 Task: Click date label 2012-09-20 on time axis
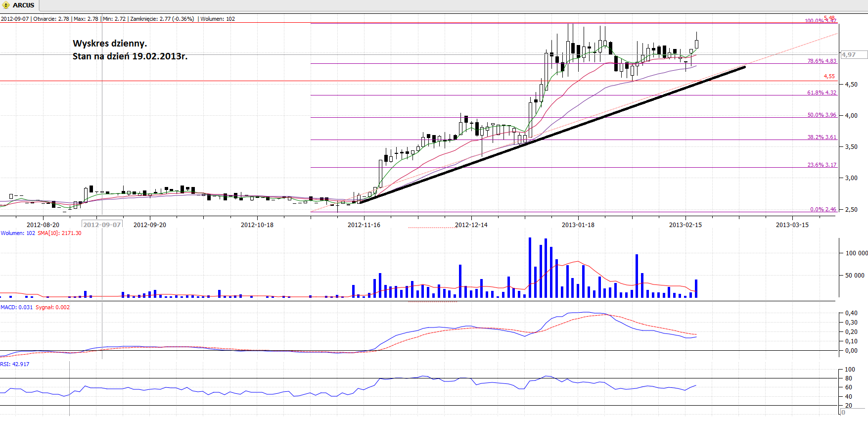tap(150, 225)
